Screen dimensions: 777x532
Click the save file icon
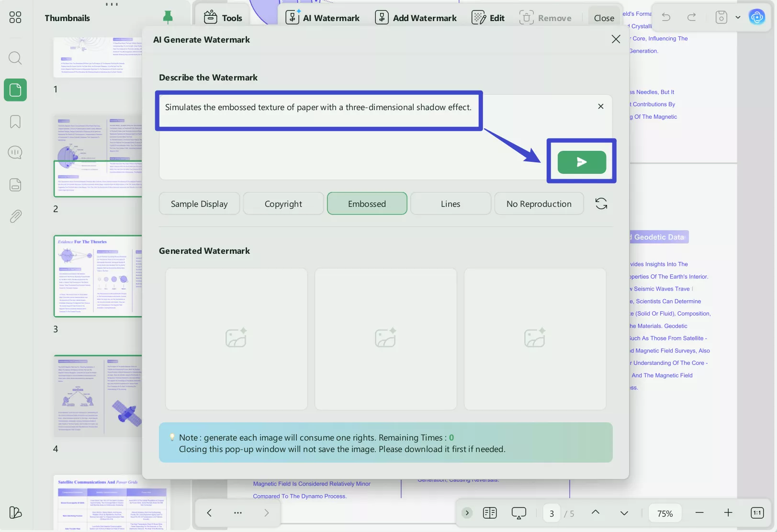click(721, 17)
